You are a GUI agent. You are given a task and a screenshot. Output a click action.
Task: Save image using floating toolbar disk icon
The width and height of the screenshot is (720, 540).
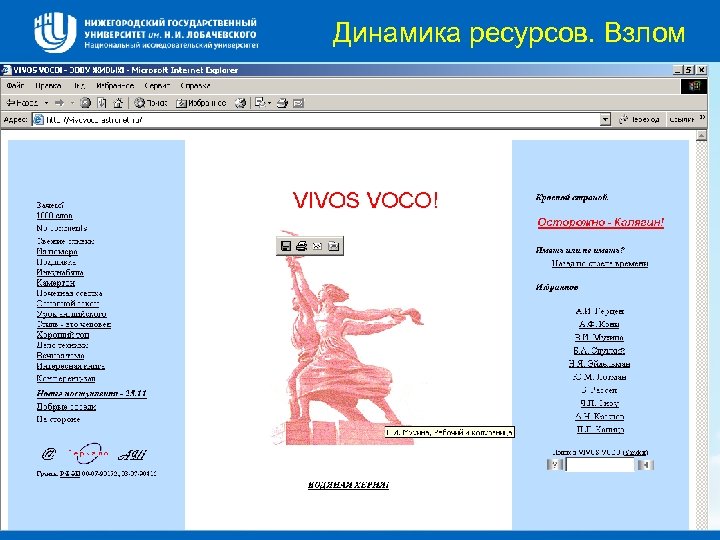[286, 246]
